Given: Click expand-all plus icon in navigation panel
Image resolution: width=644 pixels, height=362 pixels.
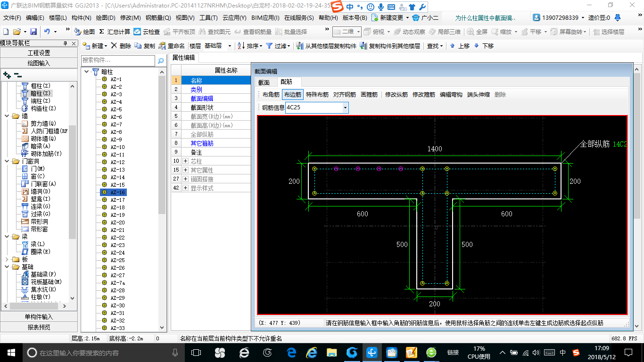Looking at the screenshot, I should (7, 74).
